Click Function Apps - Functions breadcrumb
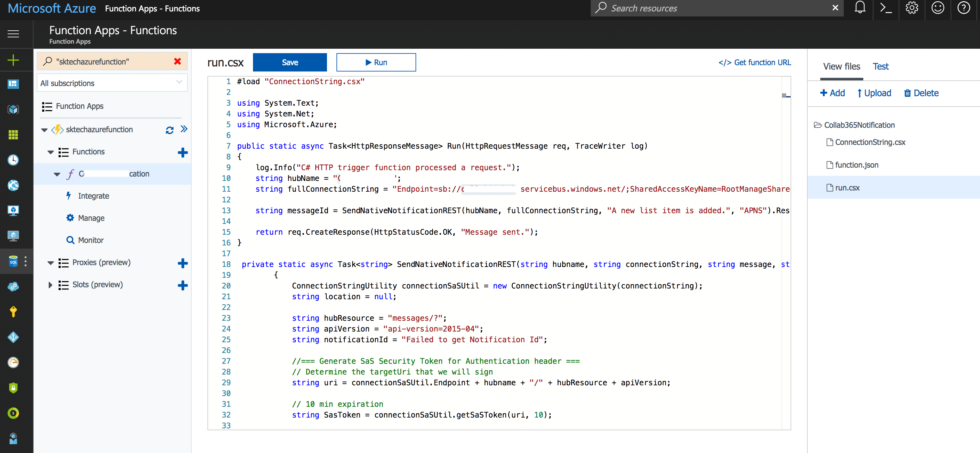The image size is (980, 453). point(152,8)
